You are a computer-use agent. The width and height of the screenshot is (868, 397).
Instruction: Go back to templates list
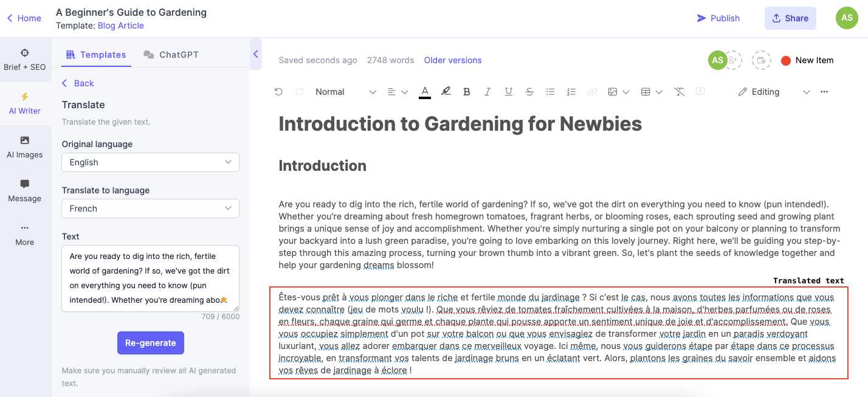pyautogui.click(x=78, y=83)
